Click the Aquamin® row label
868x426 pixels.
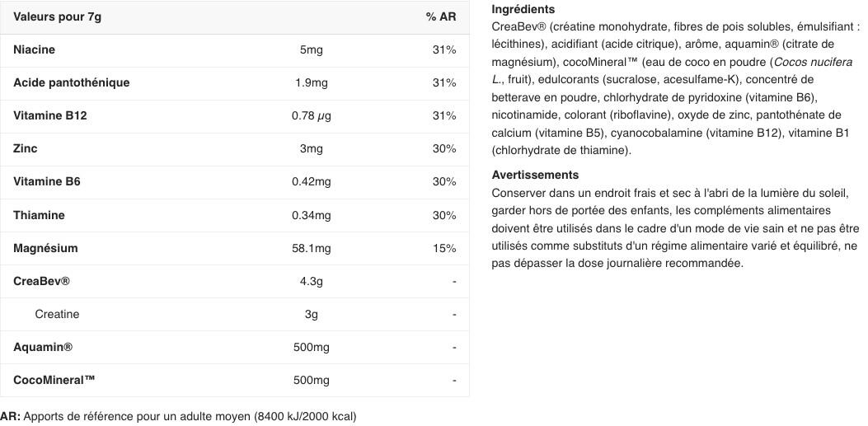tap(43, 347)
